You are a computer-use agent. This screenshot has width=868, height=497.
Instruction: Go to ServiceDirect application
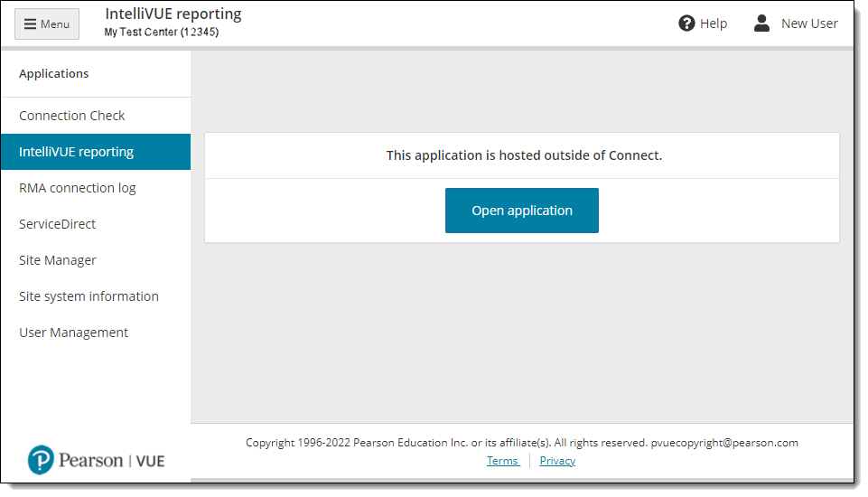[58, 224]
